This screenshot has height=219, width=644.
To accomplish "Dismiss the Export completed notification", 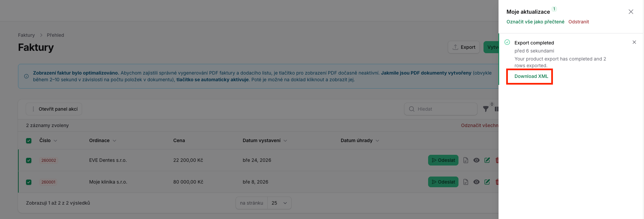I will 634,42.
